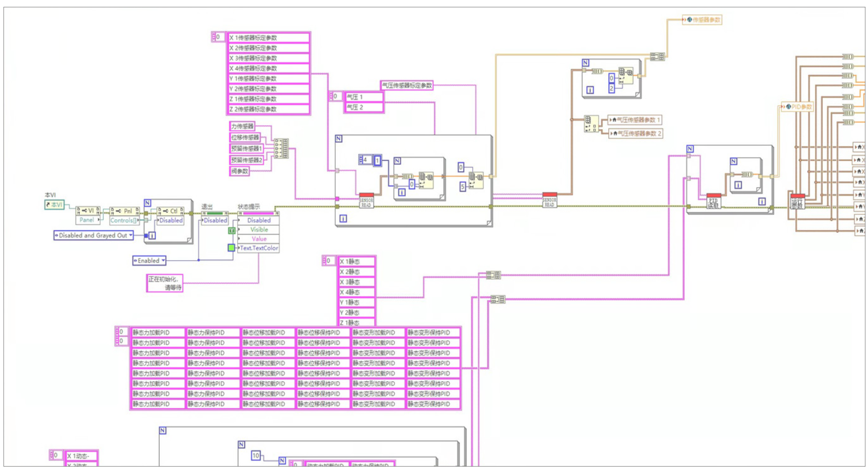Click the 正在初始化 string constant
This screenshot has height=469, width=868.
165,283
